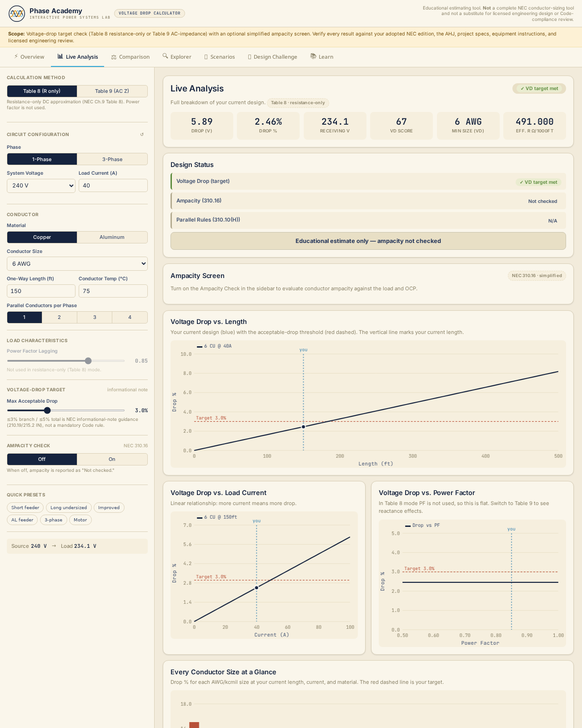This screenshot has width=582, height=728.
Task: Apply the AL feeder preset
Action: pos(22,520)
